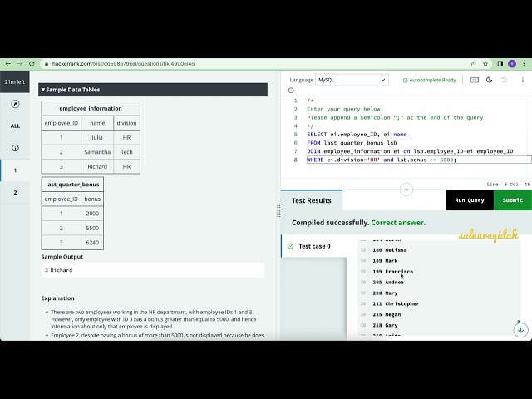Reload the page with the refresh icon
This screenshot has width=532, height=399.
coord(32,64)
